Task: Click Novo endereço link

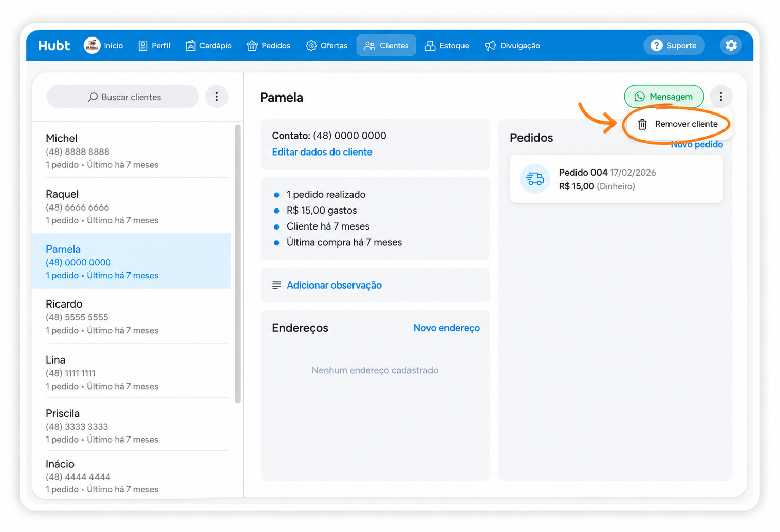Action: coord(447,328)
